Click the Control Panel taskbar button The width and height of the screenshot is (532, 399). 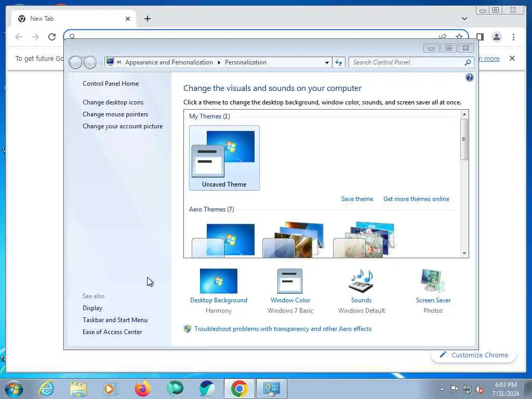[x=271, y=389]
